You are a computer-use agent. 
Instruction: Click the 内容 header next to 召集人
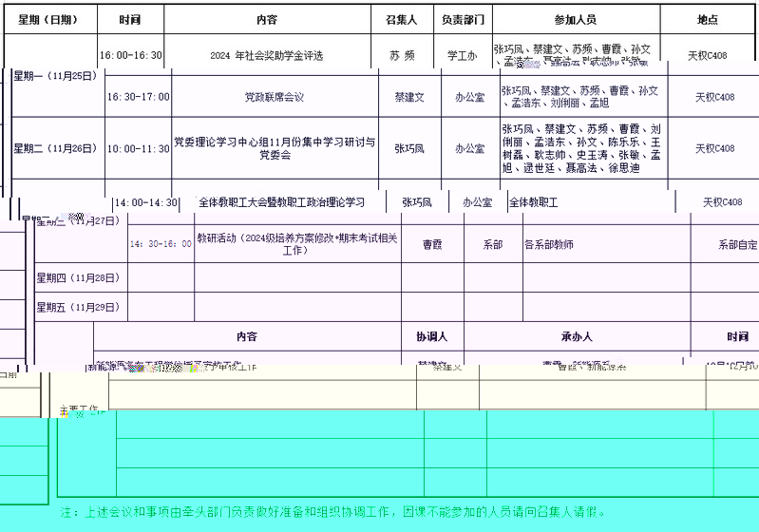coord(268,19)
